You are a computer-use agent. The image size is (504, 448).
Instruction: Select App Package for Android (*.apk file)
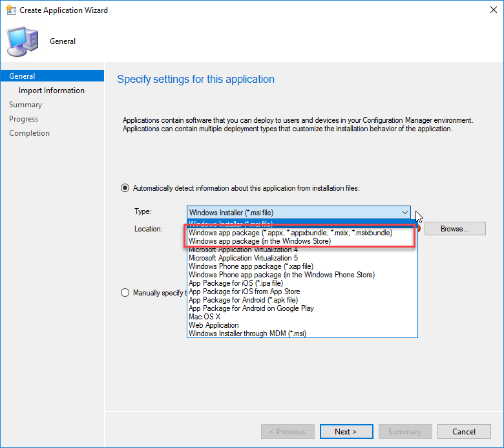tap(243, 300)
